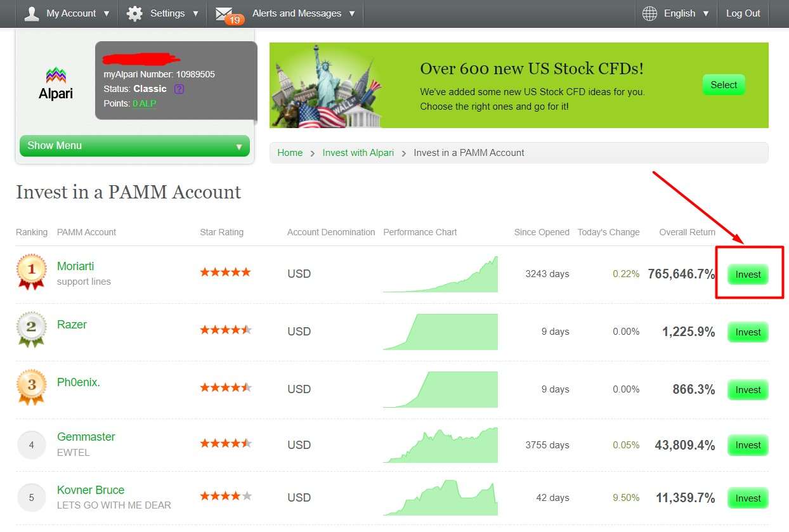Click 'LETS GO WITH ME DEAR' subtitle

pos(114,505)
